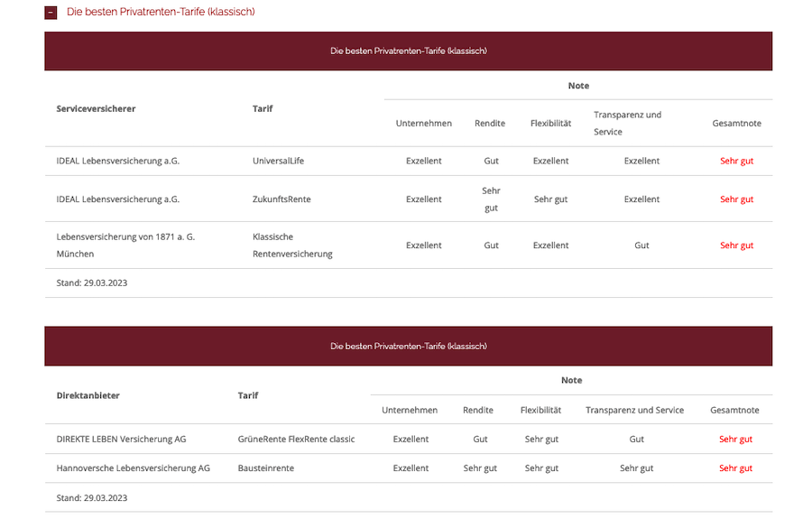Select Rendite grade 'Sehr gut' in Bausteinrente row

pos(480,468)
